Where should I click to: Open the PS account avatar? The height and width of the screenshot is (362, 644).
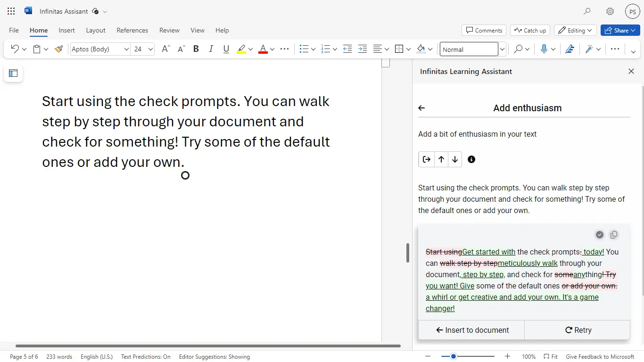[633, 11]
